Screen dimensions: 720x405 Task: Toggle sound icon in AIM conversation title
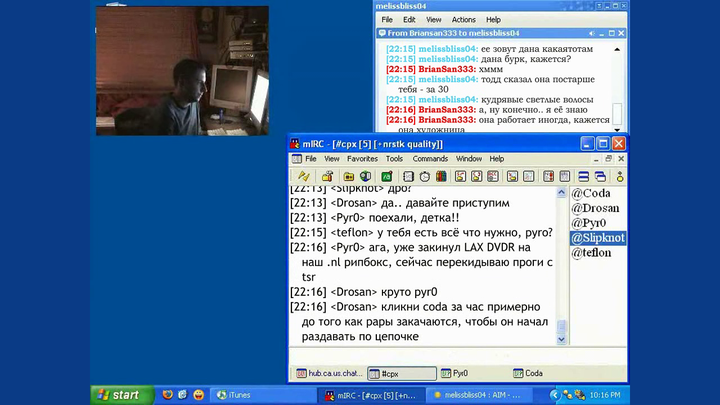click(x=591, y=34)
